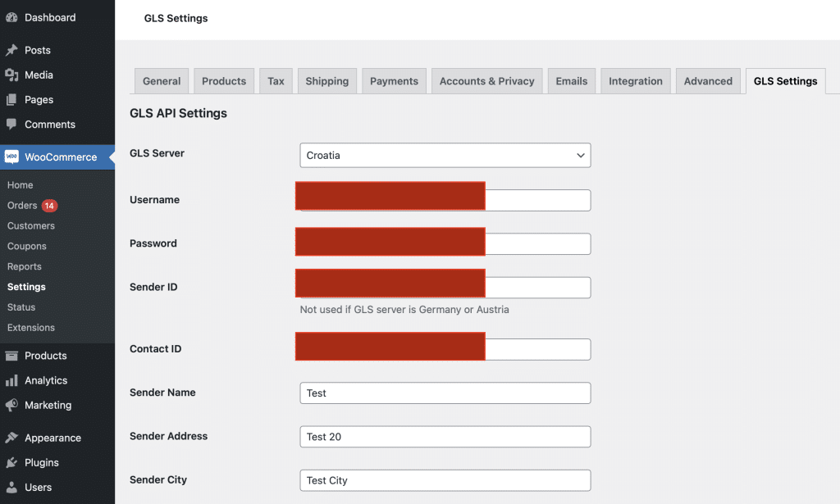The height and width of the screenshot is (504, 840).
Task: Click the Users person icon
Action: [x=11, y=487]
